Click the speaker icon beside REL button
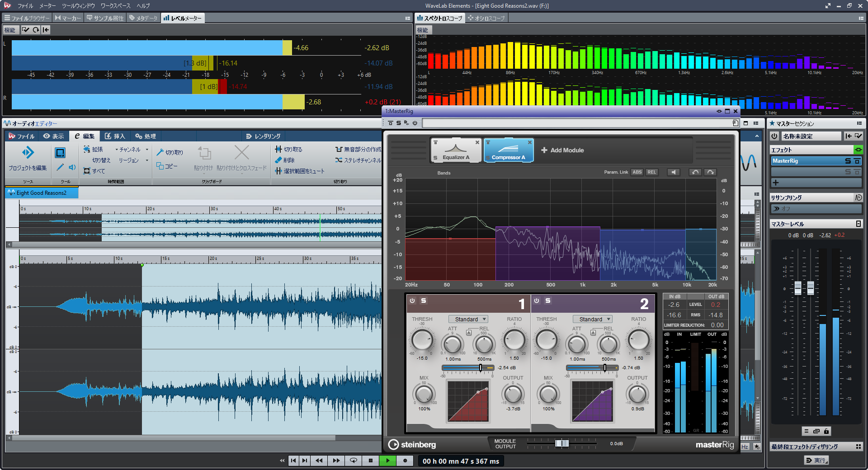Viewport: 868px width, 470px height. pos(674,172)
